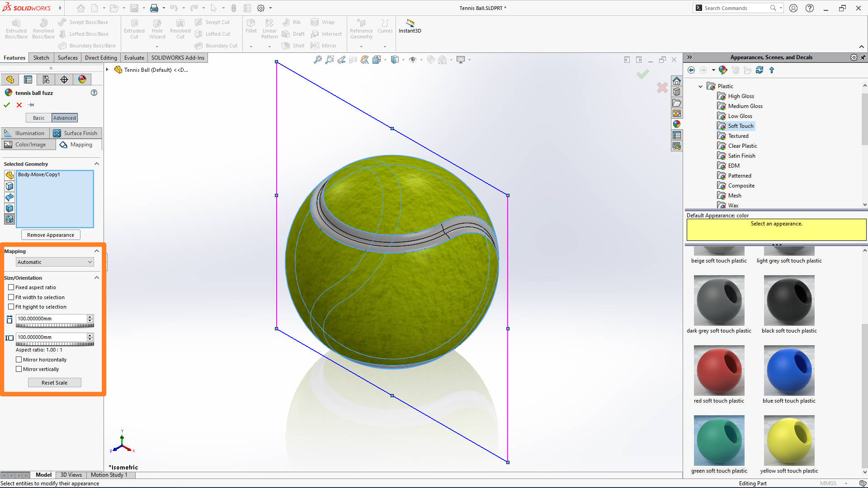Open the Direct Editing ribbon tab
The image size is (868, 488).
pyautogui.click(x=100, y=57)
